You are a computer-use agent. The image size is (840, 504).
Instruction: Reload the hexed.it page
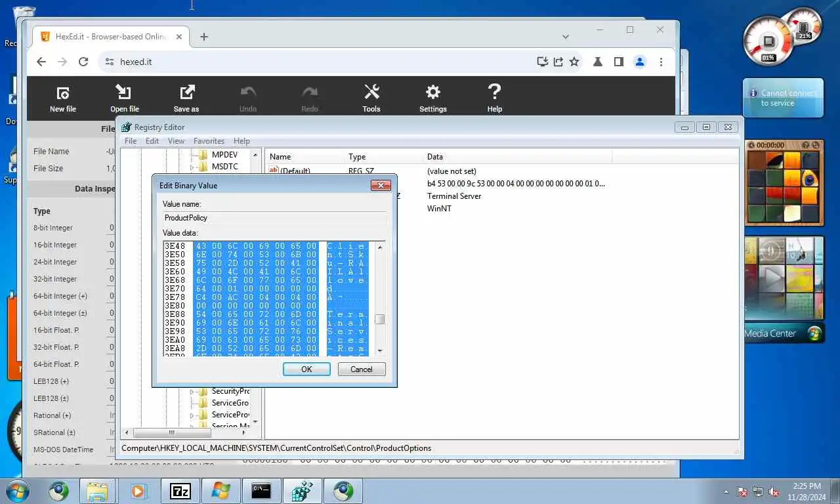click(x=83, y=62)
